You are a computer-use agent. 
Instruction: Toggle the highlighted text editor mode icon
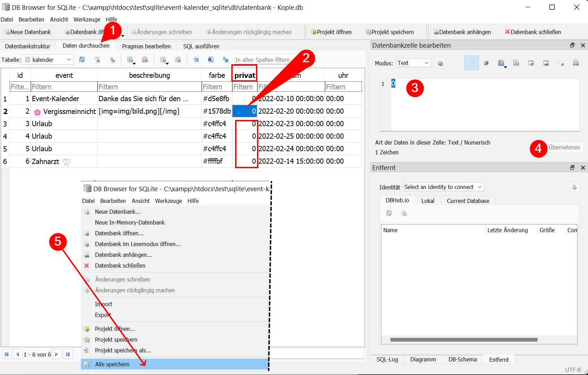[x=471, y=63]
